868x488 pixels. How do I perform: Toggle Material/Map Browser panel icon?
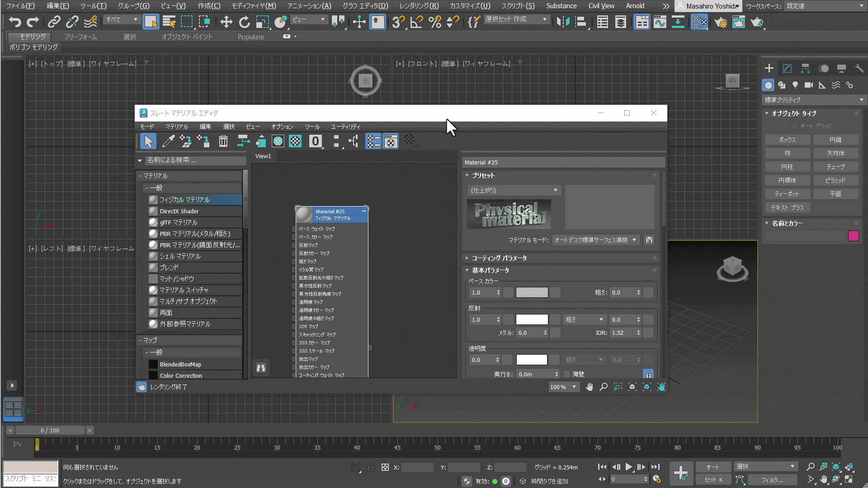click(373, 141)
